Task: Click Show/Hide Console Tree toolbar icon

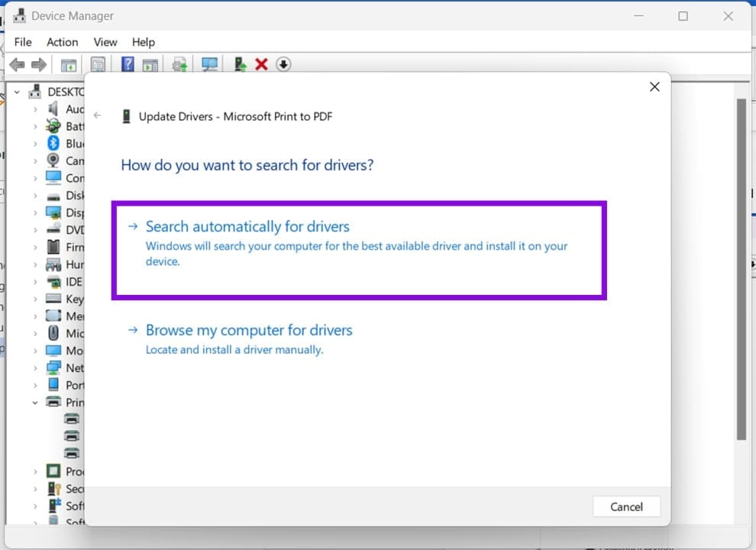Action: pyautogui.click(x=69, y=65)
